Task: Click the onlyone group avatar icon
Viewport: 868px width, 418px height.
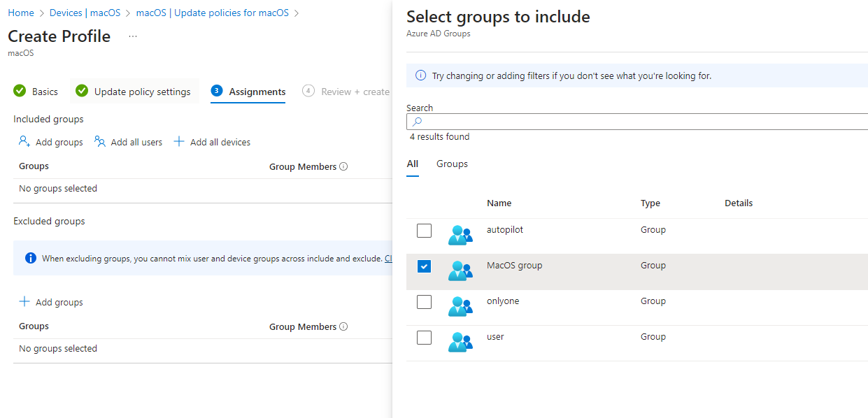Action: point(460,306)
